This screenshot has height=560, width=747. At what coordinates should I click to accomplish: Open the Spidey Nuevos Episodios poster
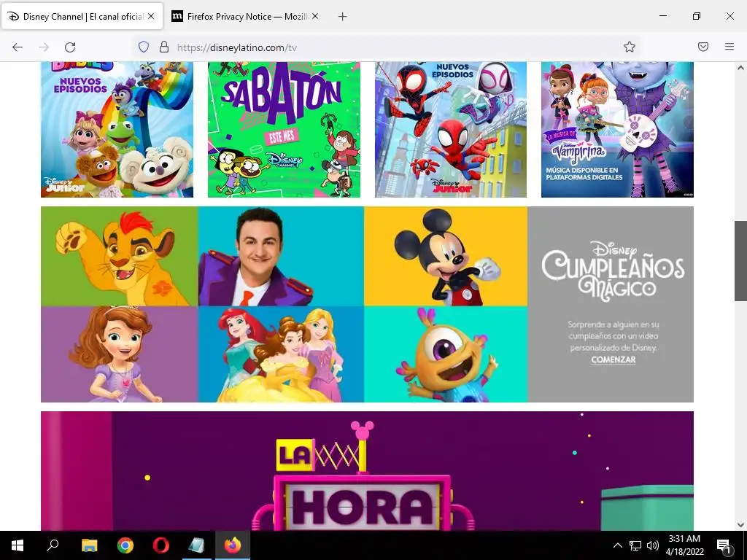pos(451,130)
